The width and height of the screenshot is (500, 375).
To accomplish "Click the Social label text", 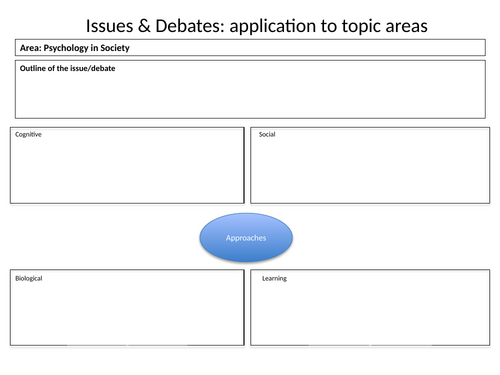I will 267,134.
